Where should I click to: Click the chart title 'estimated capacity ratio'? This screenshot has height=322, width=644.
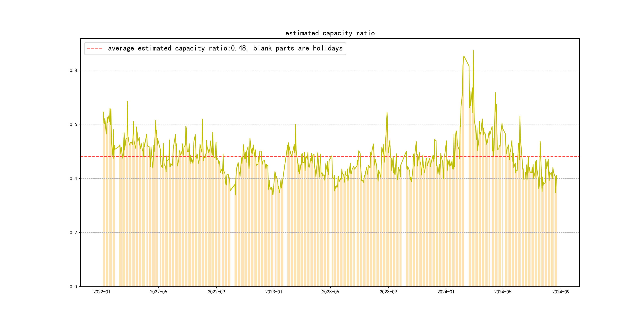330,33
